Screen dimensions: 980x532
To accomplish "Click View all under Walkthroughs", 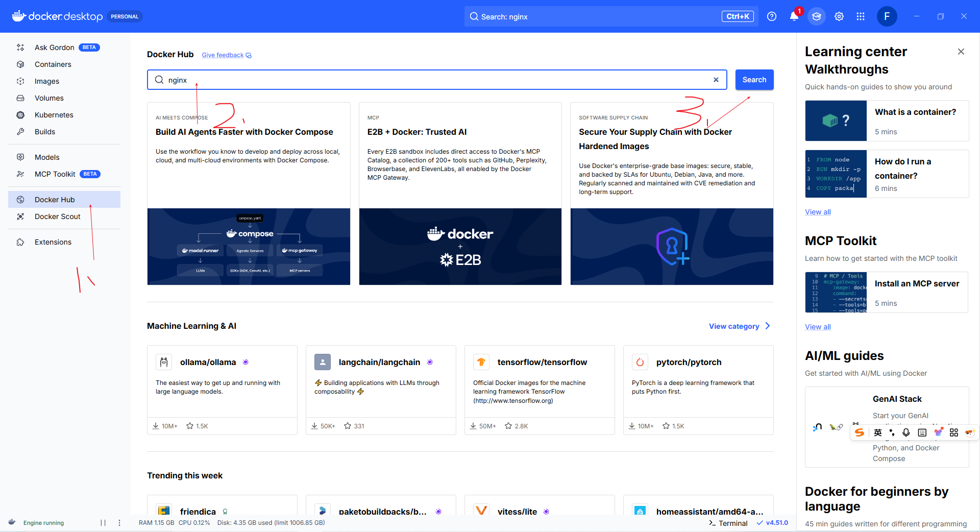I will coord(818,212).
